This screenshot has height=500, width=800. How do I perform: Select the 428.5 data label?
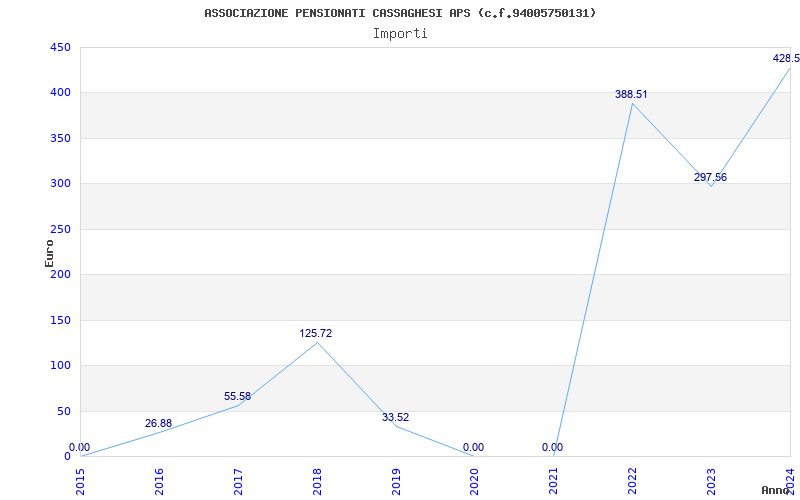click(786, 58)
